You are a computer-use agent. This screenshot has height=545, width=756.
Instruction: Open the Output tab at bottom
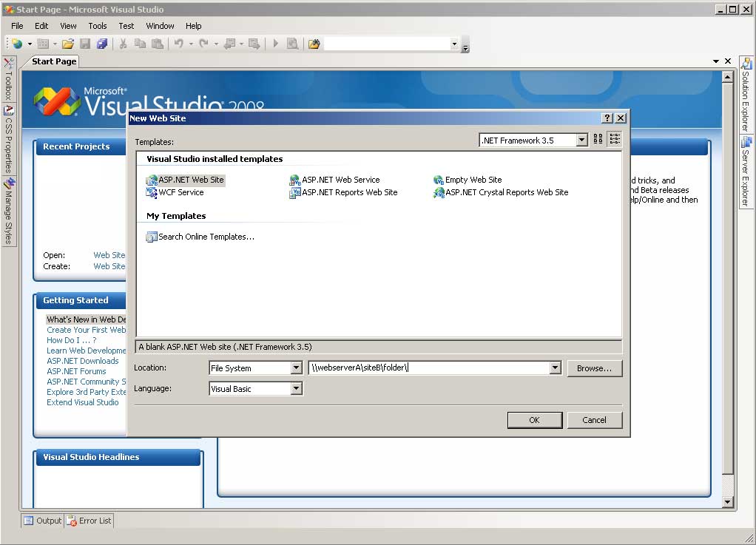[43, 521]
